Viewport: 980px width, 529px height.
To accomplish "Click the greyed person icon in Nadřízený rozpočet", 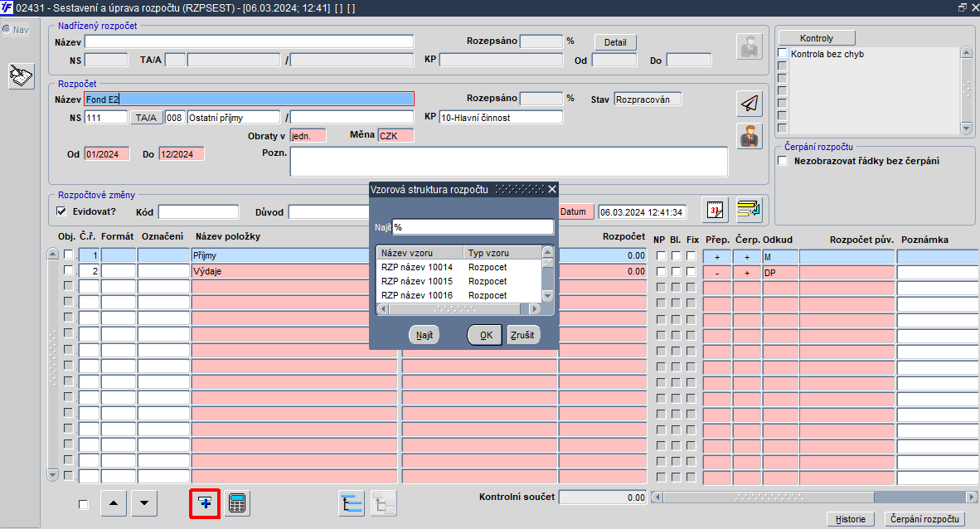I will pos(750,46).
